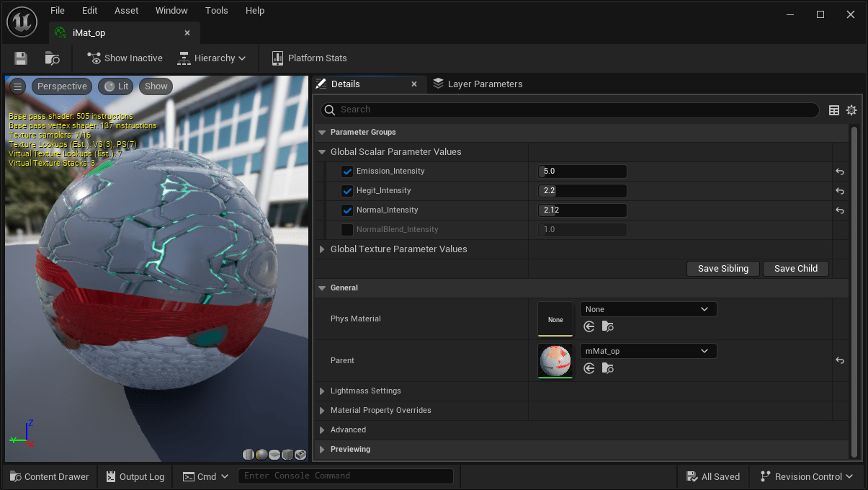Click the Hegit_Intensity value field 2.2
868x490 pixels.
582,191
